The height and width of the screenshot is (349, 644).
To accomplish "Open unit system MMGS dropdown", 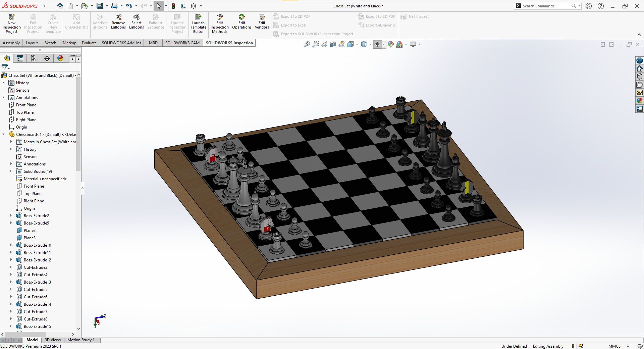I will tap(628, 346).
